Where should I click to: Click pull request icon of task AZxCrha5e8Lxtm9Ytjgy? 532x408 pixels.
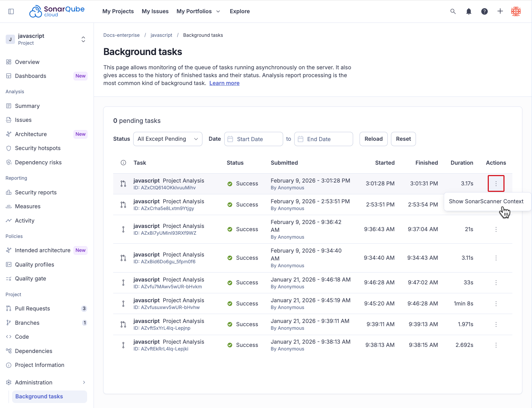coord(123,205)
